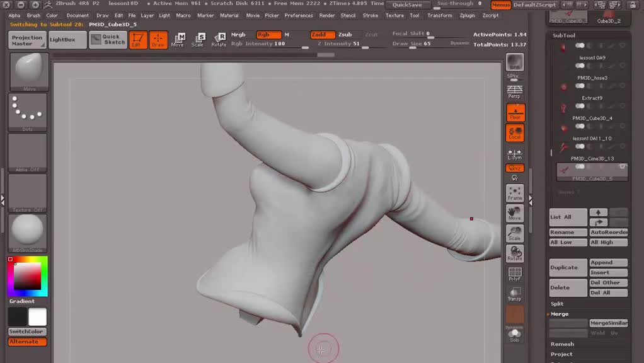644x363 pixels.
Task: Toggle the Floor grid button
Action: coord(515,113)
